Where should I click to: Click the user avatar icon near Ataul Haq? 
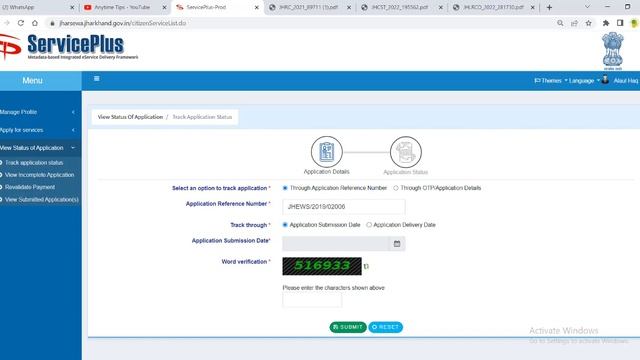click(x=605, y=80)
